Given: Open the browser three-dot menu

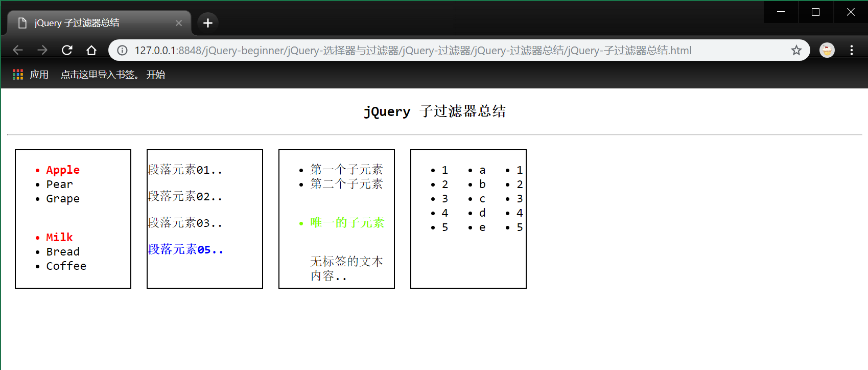Looking at the screenshot, I should pyautogui.click(x=851, y=50).
